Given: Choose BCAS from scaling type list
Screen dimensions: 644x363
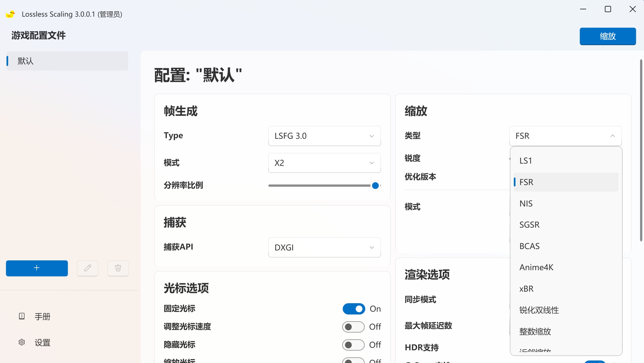Looking at the screenshot, I should [566, 246].
